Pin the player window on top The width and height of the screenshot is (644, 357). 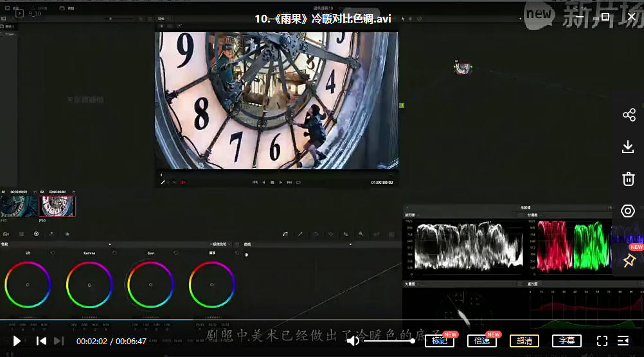[629, 260]
